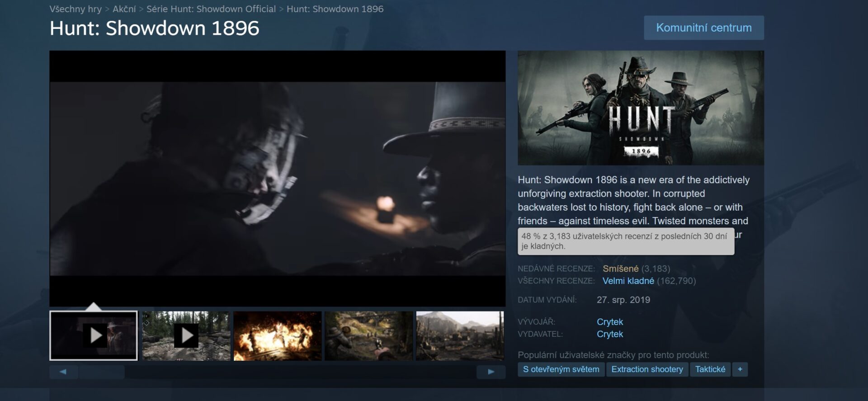Click the Hunt: Showdown 1896 breadcrumb
Viewport: 868px width, 401px height.
point(335,9)
